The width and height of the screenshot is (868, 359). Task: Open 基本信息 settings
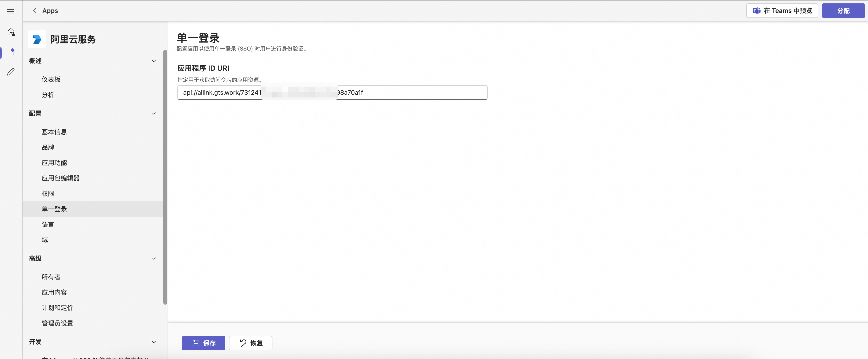[x=54, y=132]
